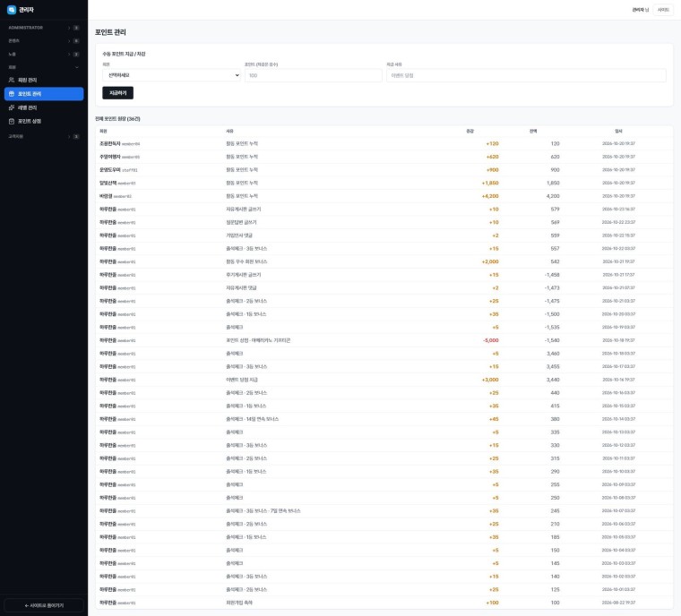Image resolution: width=681 pixels, height=616 pixels.
Task: Click the 이벤트 당첨 지급 reason cell
Action: (241, 380)
